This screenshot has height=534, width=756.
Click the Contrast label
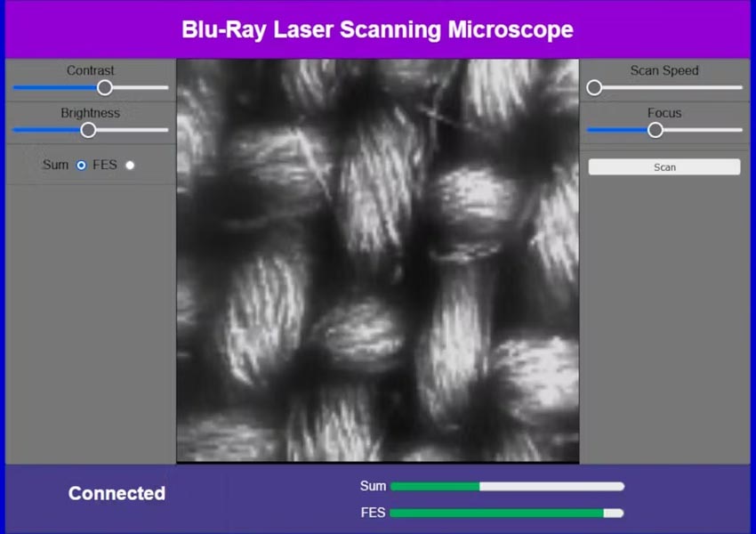click(x=90, y=70)
